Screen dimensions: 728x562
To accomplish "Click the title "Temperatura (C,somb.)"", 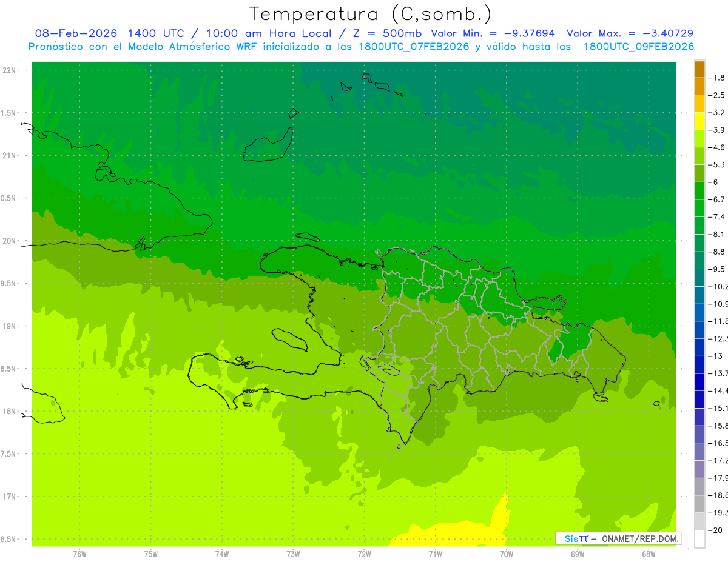I will pyautogui.click(x=371, y=14).
